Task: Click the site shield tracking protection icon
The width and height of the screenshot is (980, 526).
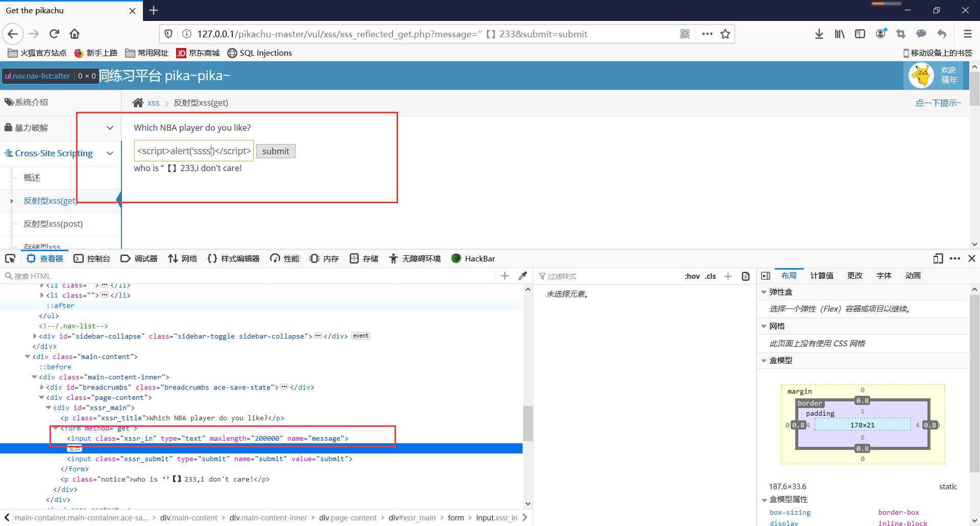Action: click(168, 34)
